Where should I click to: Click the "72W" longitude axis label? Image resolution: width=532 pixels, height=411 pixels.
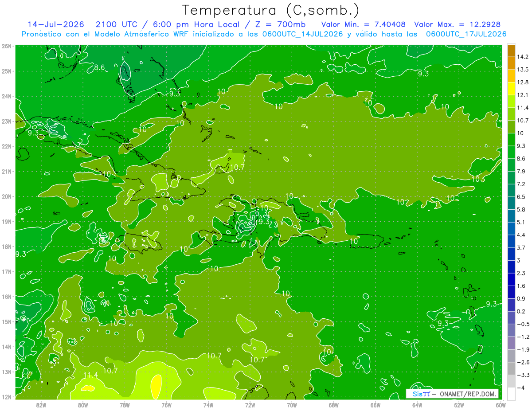pyautogui.click(x=250, y=405)
